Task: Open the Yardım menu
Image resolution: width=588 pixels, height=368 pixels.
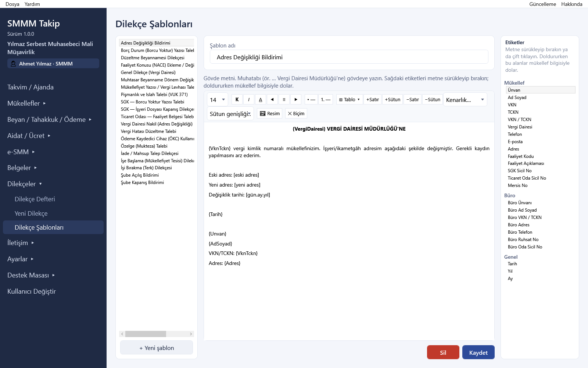Action: pos(32,4)
